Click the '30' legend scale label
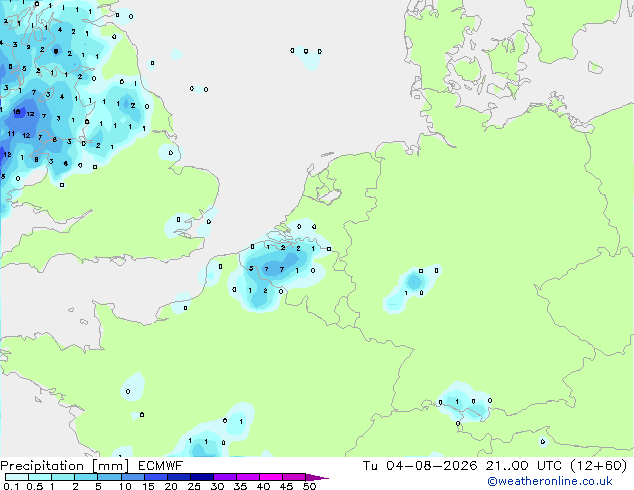The width and height of the screenshot is (634, 490). click(218, 486)
